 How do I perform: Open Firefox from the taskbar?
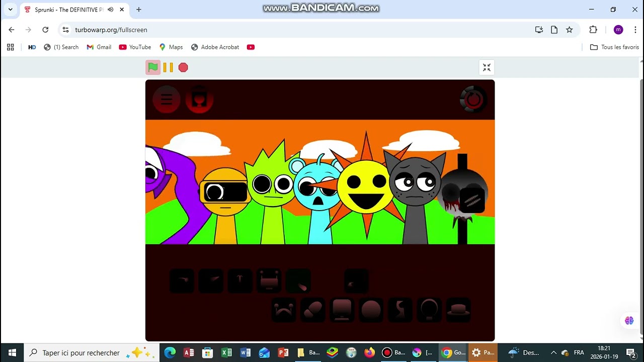pos(370,352)
